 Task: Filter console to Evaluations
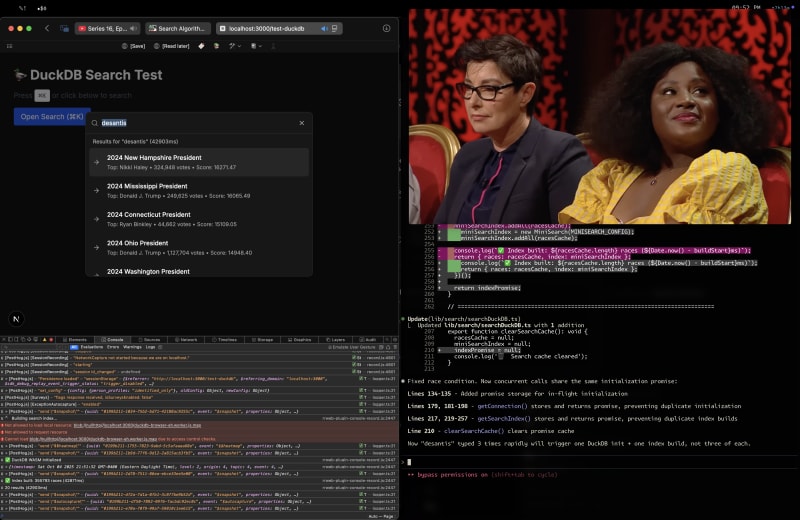tap(92, 347)
